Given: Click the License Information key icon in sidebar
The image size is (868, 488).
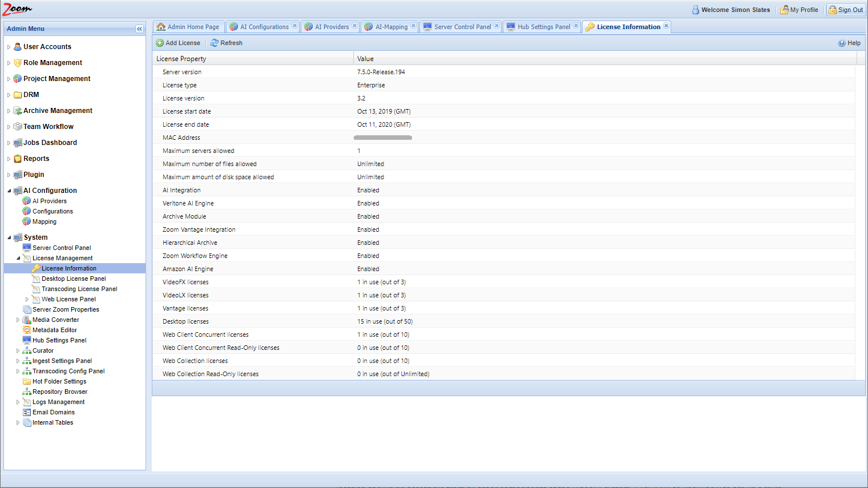Looking at the screenshot, I should [36, 268].
